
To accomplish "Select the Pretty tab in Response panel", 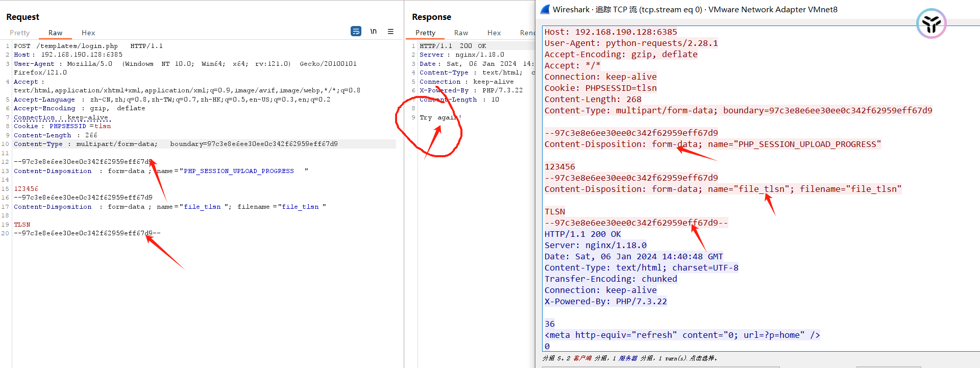I will [425, 33].
